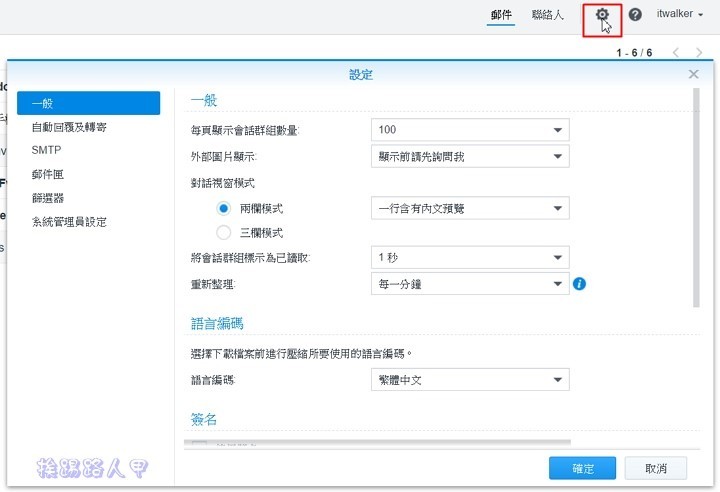
Task: Click the help question mark icon
Action: pos(635,15)
